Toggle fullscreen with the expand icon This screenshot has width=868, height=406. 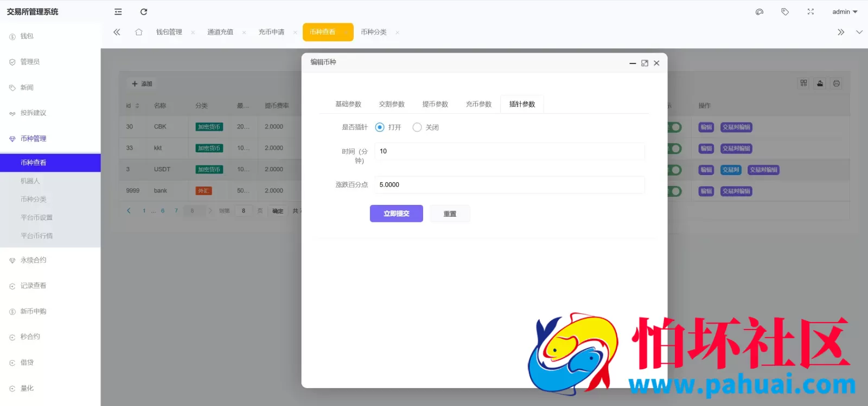click(810, 12)
